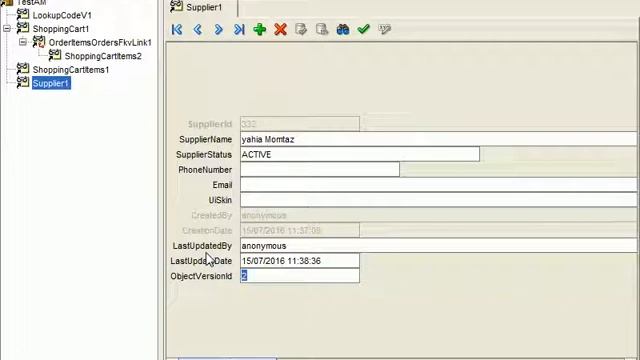
Task: Click the ObjectVersionId label
Action: (x=201, y=276)
